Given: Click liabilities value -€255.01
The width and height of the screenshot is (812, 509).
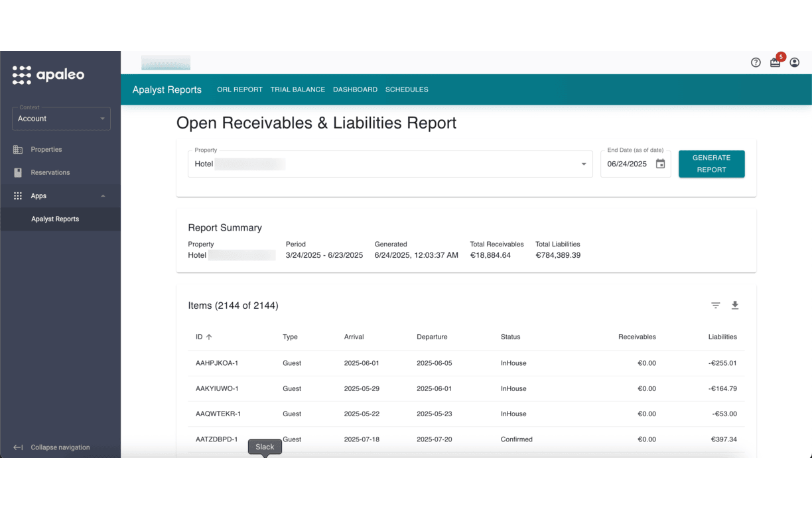Looking at the screenshot, I should [722, 363].
